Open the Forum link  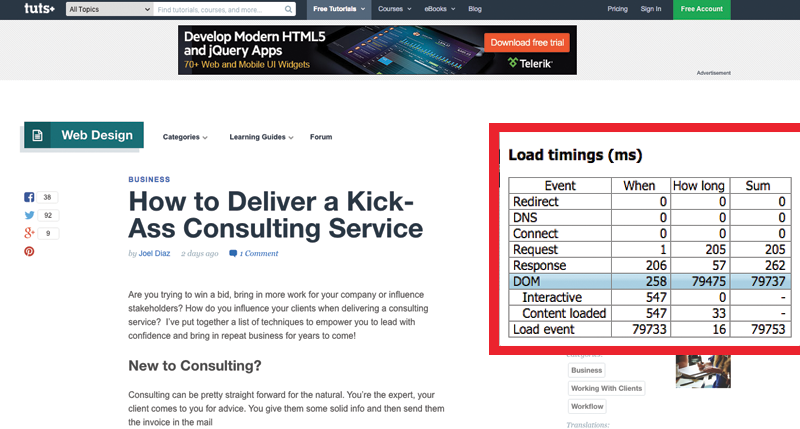321,137
